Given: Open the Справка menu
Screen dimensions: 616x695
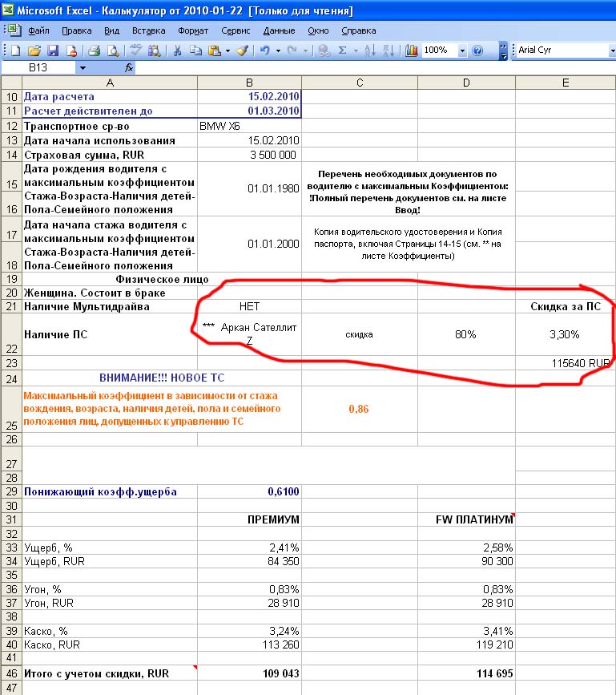Looking at the screenshot, I should point(359,30).
